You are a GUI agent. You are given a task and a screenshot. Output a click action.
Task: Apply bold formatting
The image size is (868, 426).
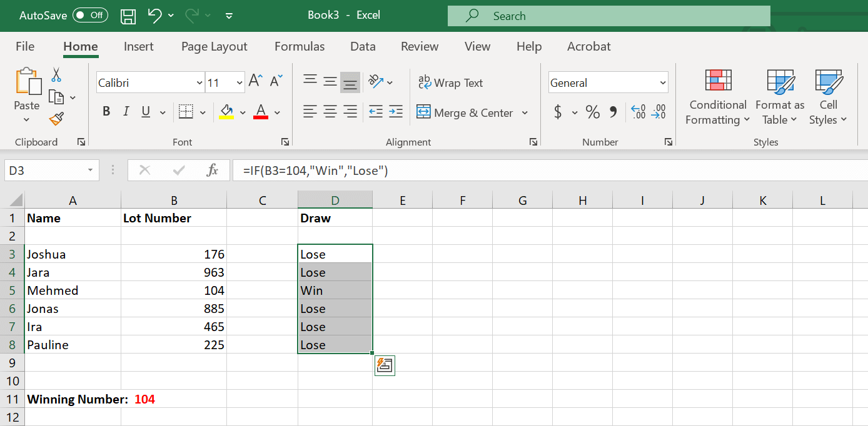[106, 111]
